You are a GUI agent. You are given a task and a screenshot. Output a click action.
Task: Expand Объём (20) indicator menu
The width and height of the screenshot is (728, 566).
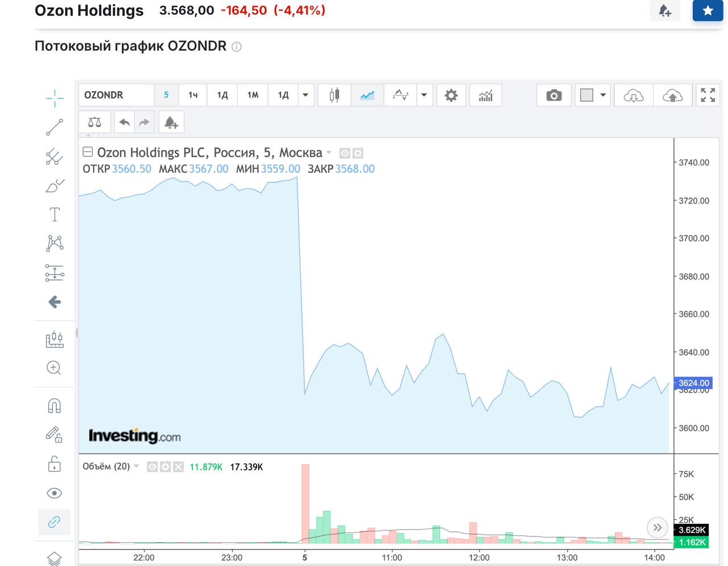(136, 466)
